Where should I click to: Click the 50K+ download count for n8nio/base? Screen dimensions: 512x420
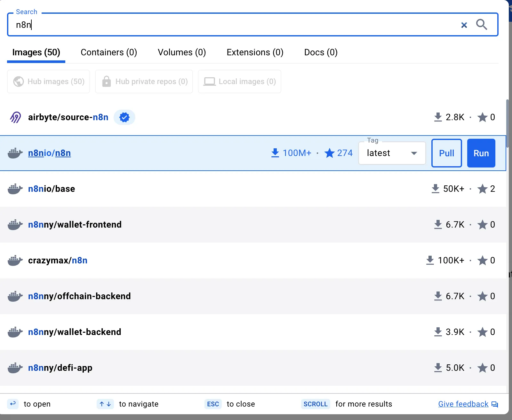[454, 189]
